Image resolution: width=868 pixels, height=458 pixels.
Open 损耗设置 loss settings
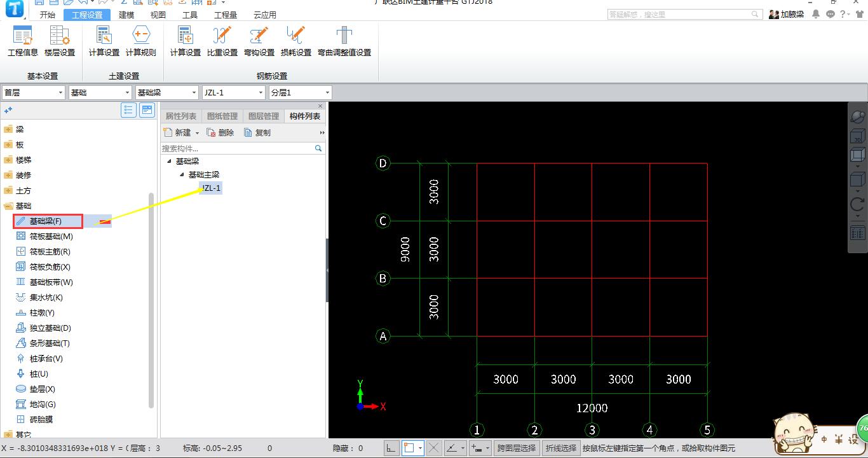[x=296, y=41]
